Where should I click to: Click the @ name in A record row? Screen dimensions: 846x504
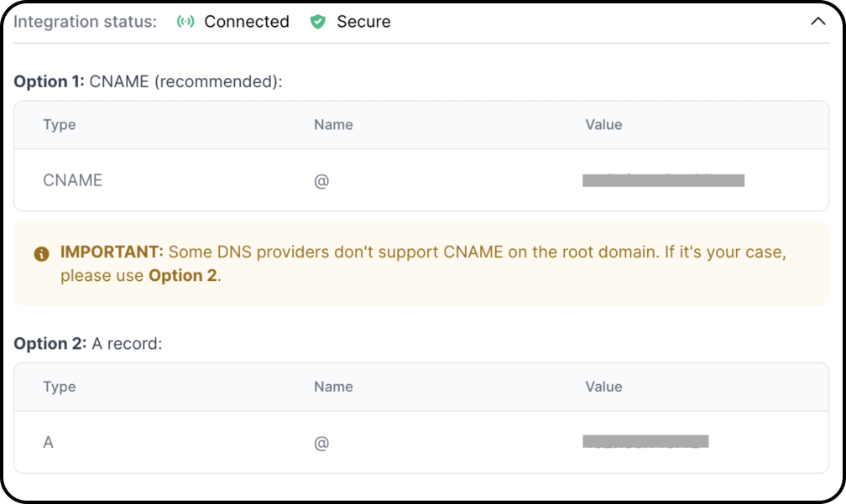click(321, 443)
